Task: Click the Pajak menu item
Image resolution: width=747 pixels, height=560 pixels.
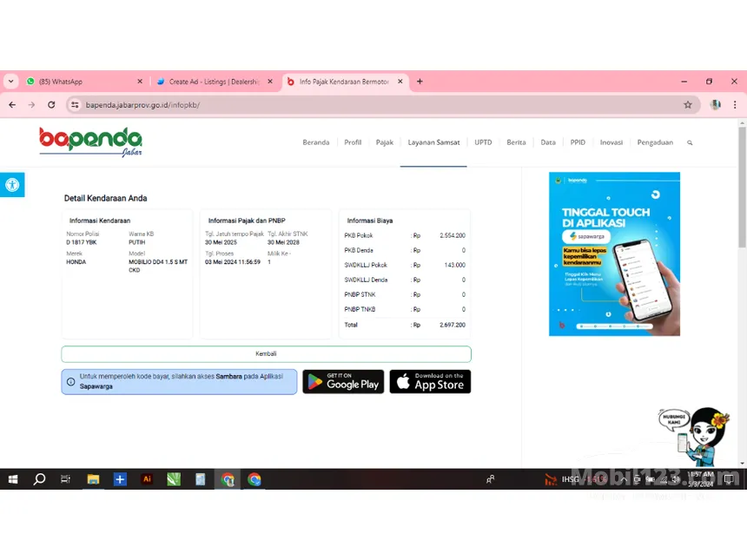Action: pyautogui.click(x=384, y=142)
